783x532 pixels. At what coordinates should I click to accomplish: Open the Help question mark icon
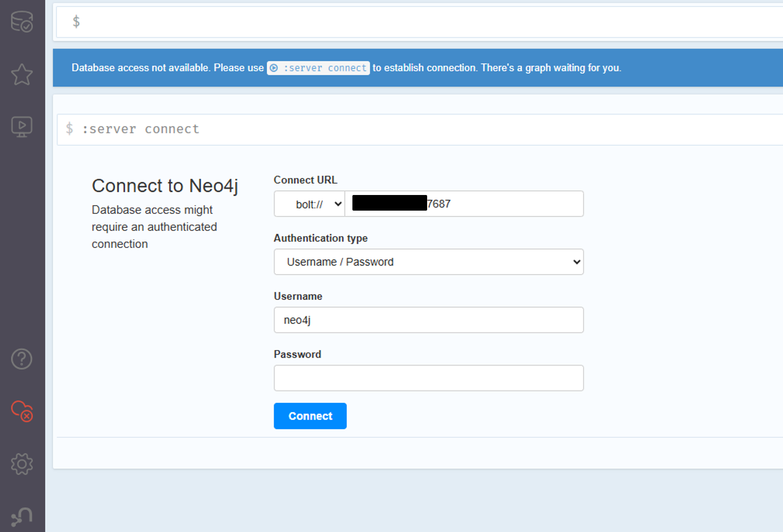point(22,359)
